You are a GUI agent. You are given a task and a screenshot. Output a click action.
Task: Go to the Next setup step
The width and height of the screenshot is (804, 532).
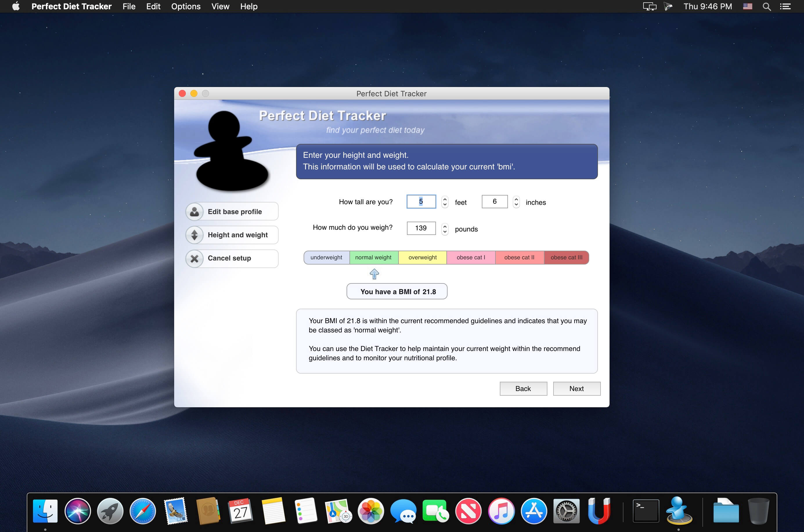point(576,388)
